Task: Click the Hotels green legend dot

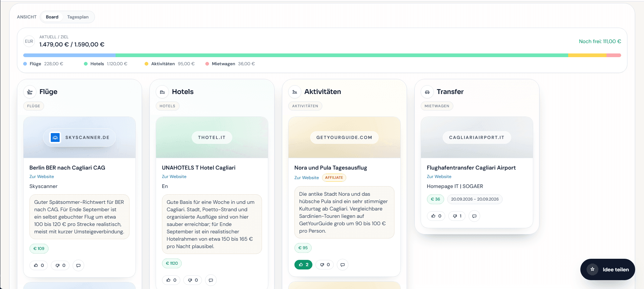Action: click(x=86, y=64)
